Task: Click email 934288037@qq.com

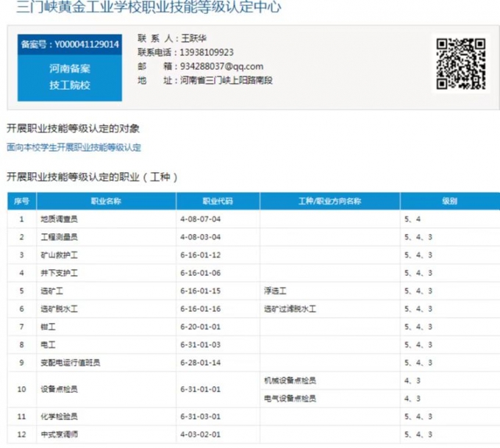Action: [x=222, y=66]
